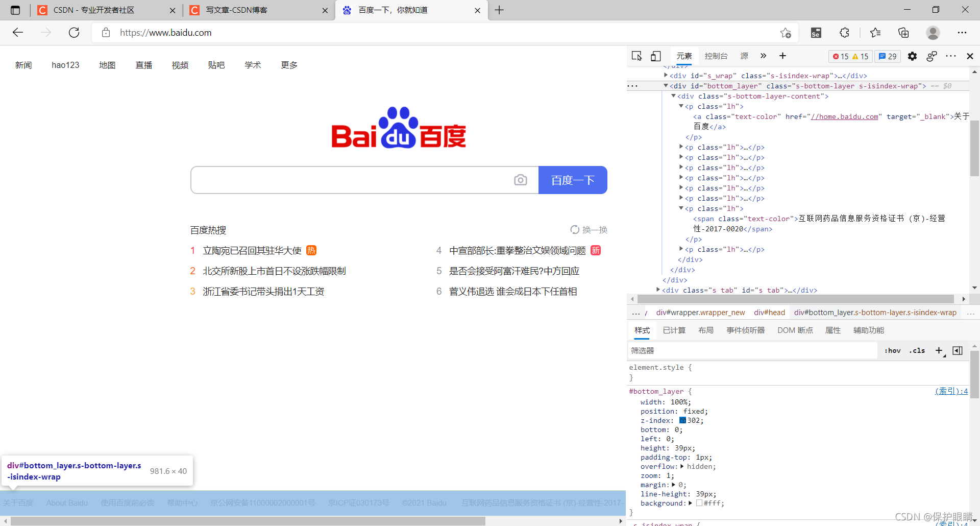This screenshot has width=980, height=526.
Task: Open the browser extensions puzzle icon
Action: click(x=845, y=33)
